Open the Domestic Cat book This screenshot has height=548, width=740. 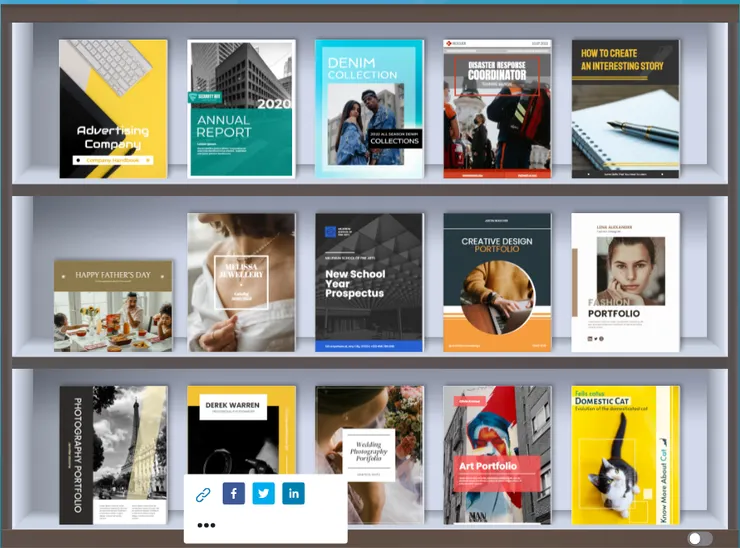(626, 455)
